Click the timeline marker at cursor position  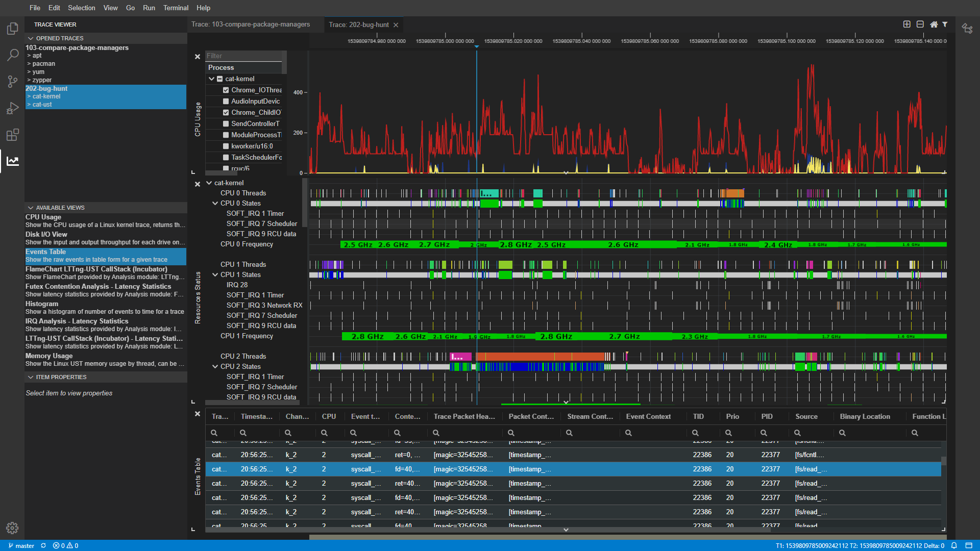pos(477,45)
